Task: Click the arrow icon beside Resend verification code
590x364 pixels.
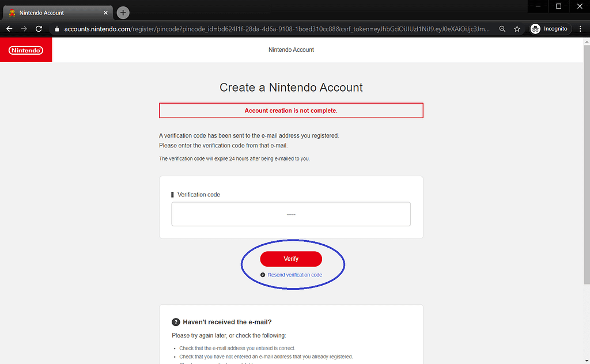Action: 263,275
